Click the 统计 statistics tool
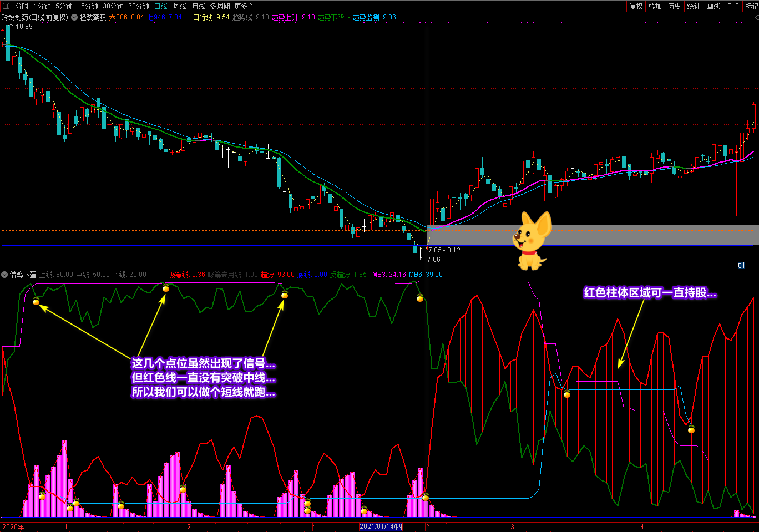Viewport: 759px width, 532px height. pos(694,6)
